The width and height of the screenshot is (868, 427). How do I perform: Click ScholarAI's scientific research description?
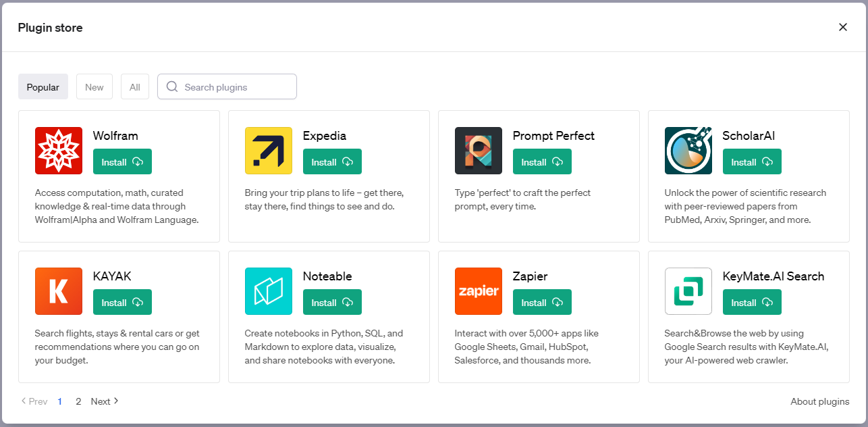pyautogui.click(x=745, y=206)
